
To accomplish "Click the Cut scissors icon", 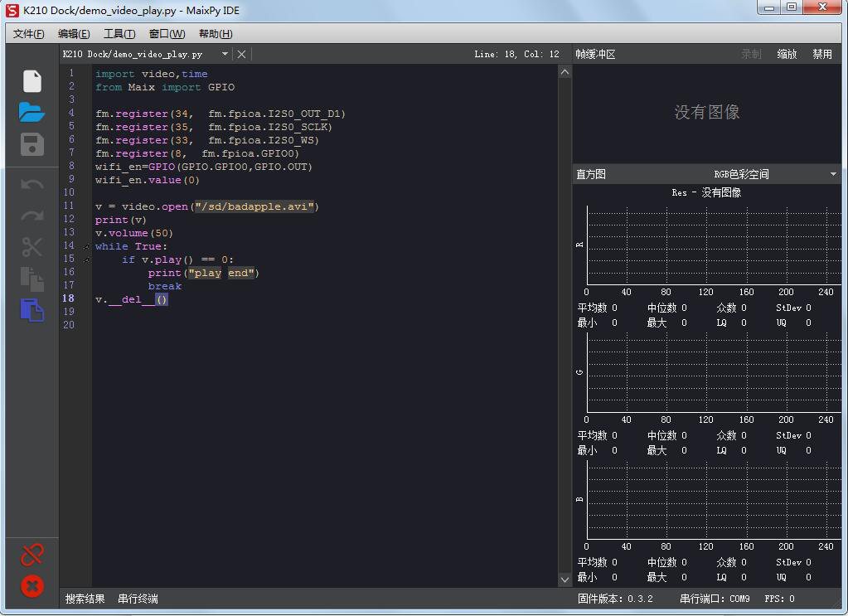I will pyautogui.click(x=31, y=246).
